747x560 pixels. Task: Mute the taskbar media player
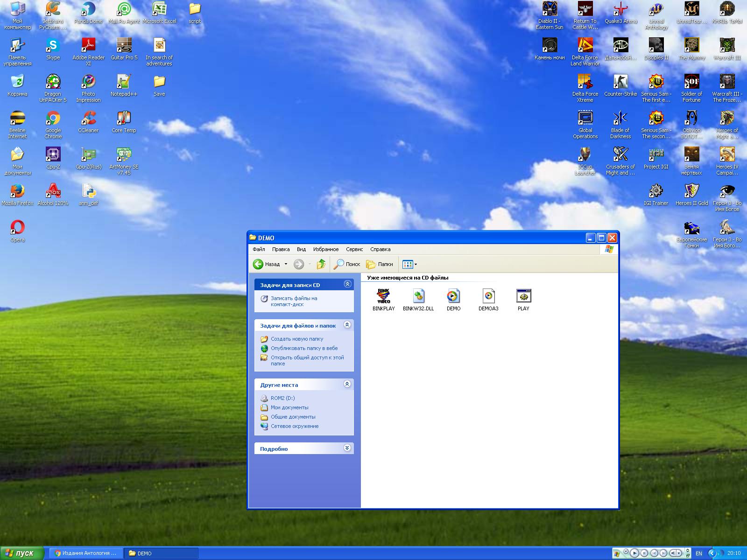(674, 553)
